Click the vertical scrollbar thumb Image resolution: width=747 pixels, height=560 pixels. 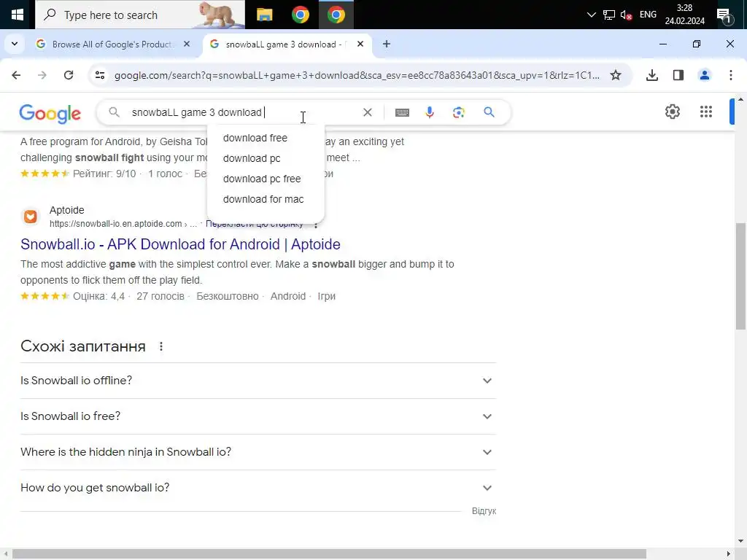coord(740,276)
